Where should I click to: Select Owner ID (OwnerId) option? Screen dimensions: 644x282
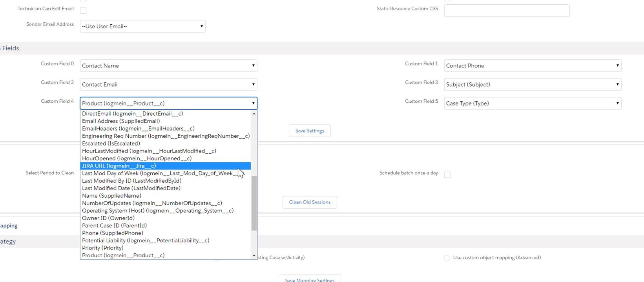[x=165, y=218]
